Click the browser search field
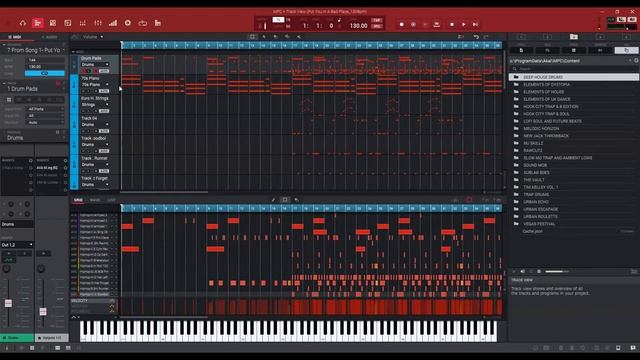The width and height of the screenshot is (640, 360). 573,69
